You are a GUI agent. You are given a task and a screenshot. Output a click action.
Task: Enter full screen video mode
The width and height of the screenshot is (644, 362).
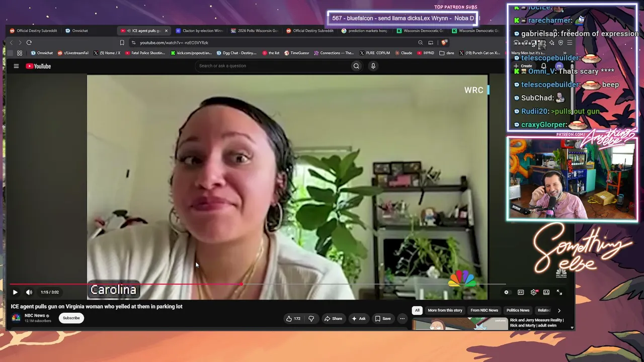pyautogui.click(x=559, y=292)
